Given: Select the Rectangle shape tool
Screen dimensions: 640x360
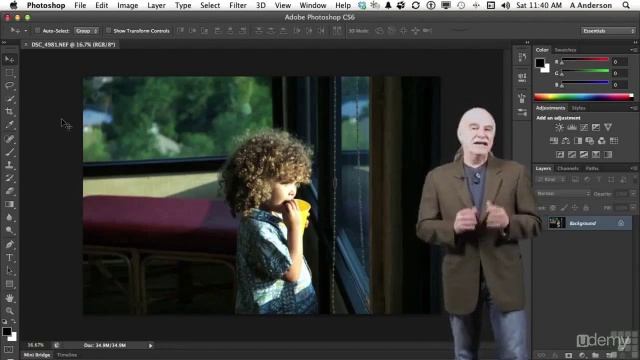Looking at the screenshot, I should [x=9, y=284].
